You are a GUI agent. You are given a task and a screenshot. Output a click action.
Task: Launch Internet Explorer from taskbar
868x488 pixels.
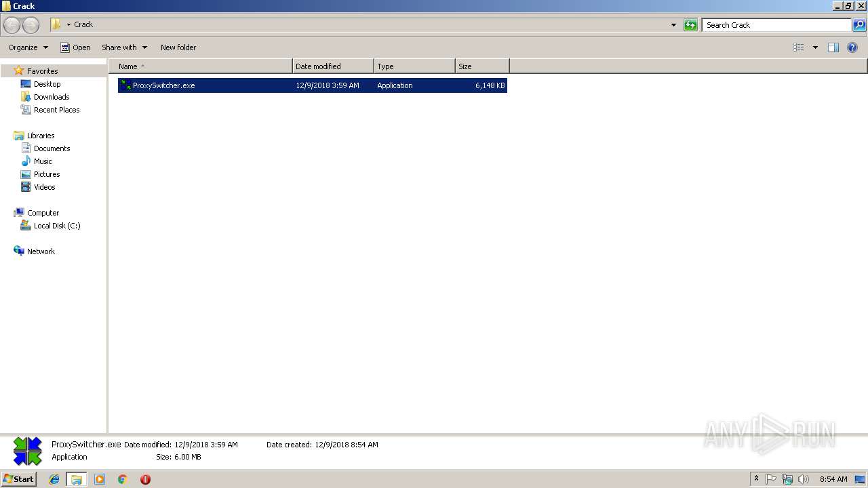54,479
